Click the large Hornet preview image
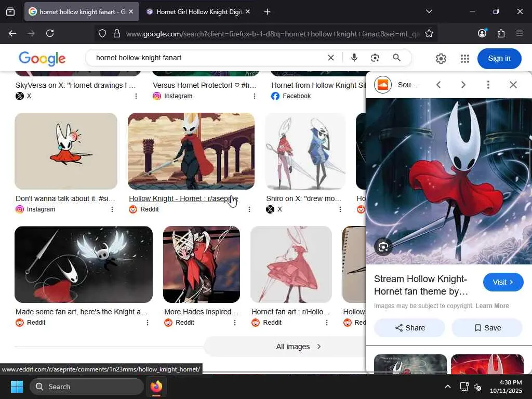Image resolution: width=532 pixels, height=399 pixels. tap(448, 181)
